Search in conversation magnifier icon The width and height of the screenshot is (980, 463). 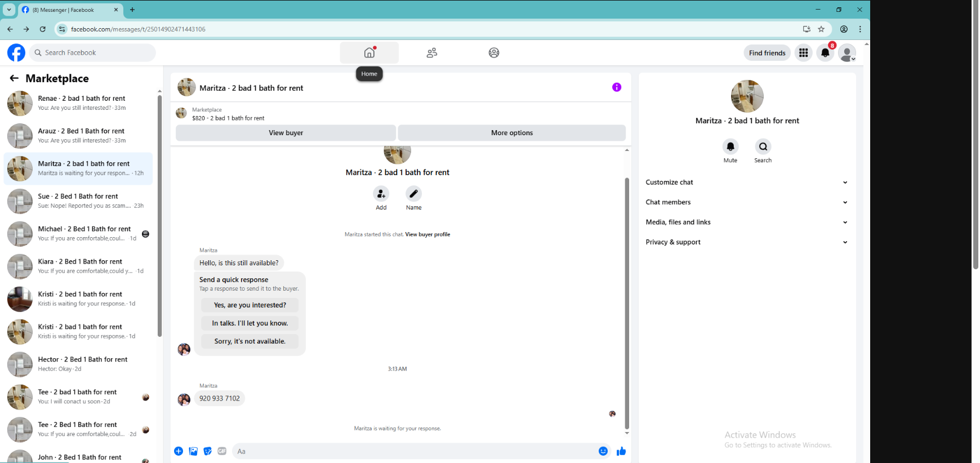[763, 146]
